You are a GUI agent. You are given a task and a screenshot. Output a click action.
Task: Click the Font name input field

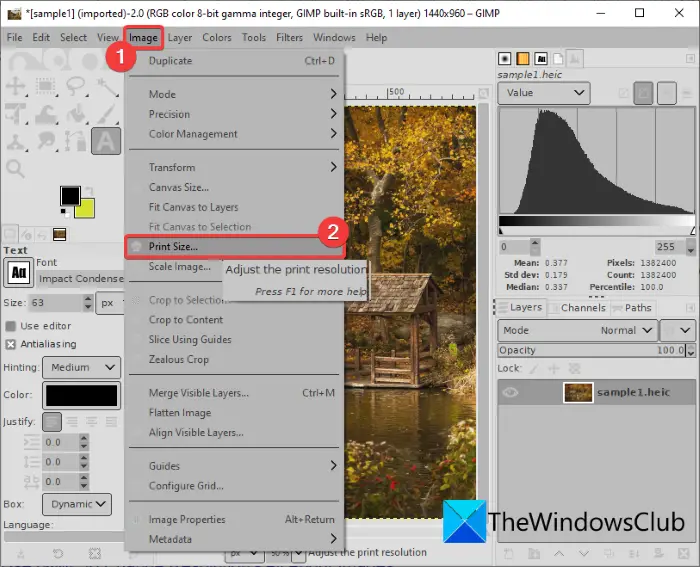pyautogui.click(x=80, y=279)
